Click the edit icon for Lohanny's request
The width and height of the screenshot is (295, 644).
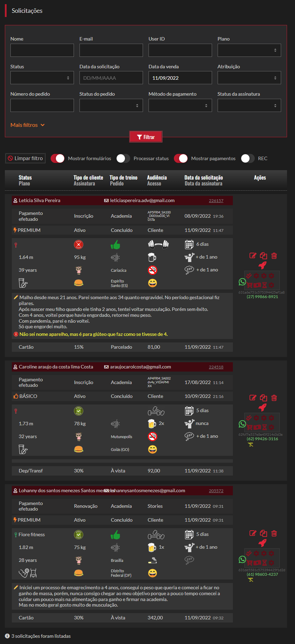(x=253, y=533)
